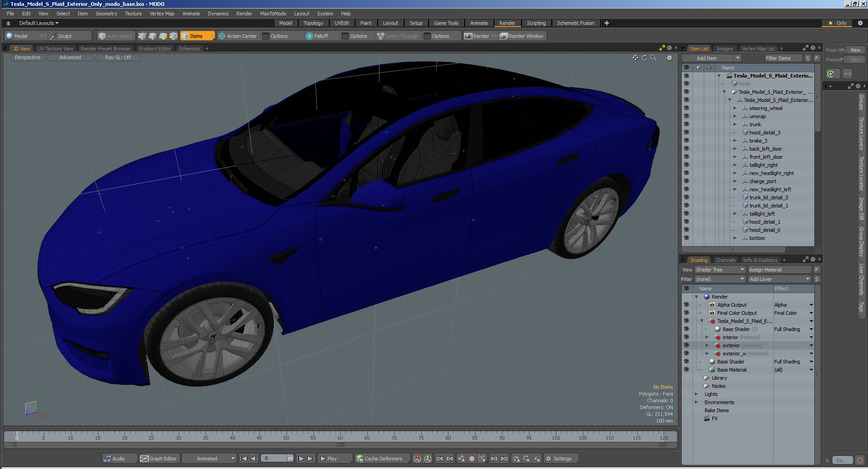Open the Texture menu

[133, 14]
